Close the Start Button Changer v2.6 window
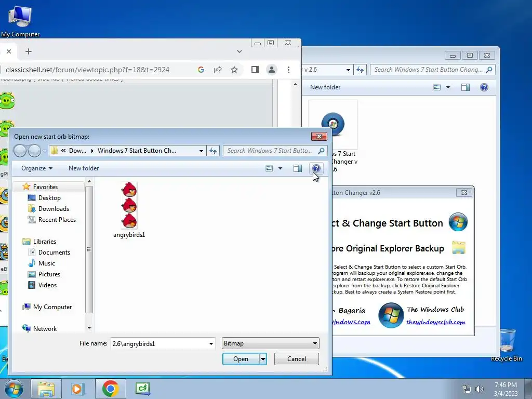The width and height of the screenshot is (532, 399). pyautogui.click(x=464, y=193)
